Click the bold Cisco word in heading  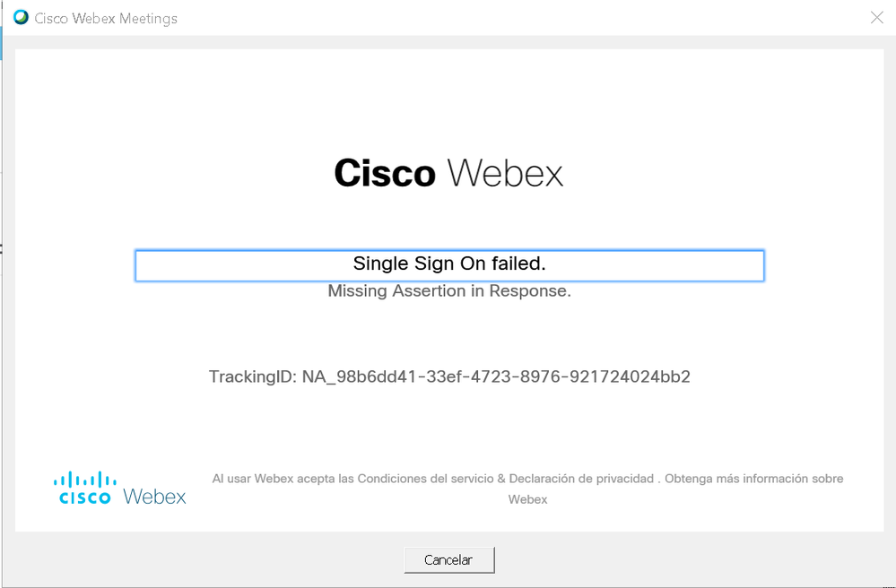pyautogui.click(x=385, y=173)
